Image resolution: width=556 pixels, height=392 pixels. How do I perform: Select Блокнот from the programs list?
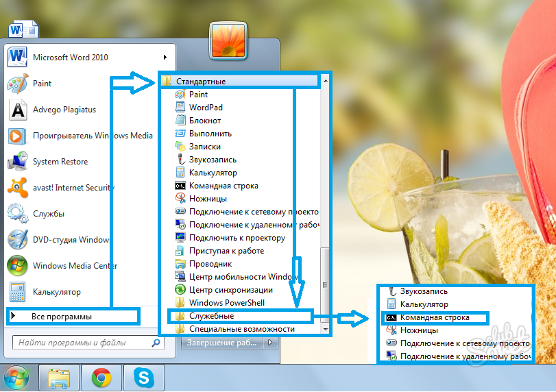pos(205,121)
